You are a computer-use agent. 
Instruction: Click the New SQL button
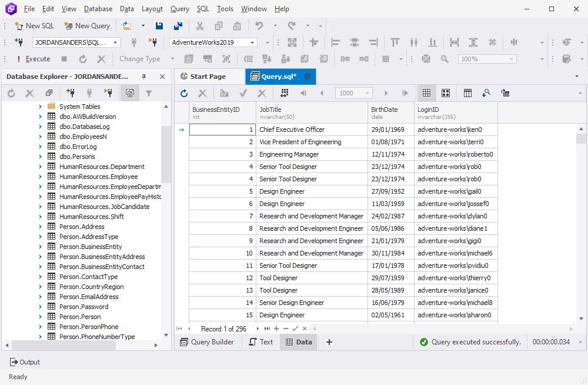(x=34, y=25)
